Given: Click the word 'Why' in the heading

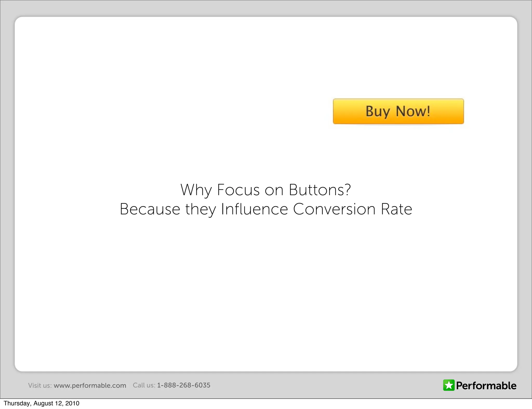Looking at the screenshot, I should [196, 190].
